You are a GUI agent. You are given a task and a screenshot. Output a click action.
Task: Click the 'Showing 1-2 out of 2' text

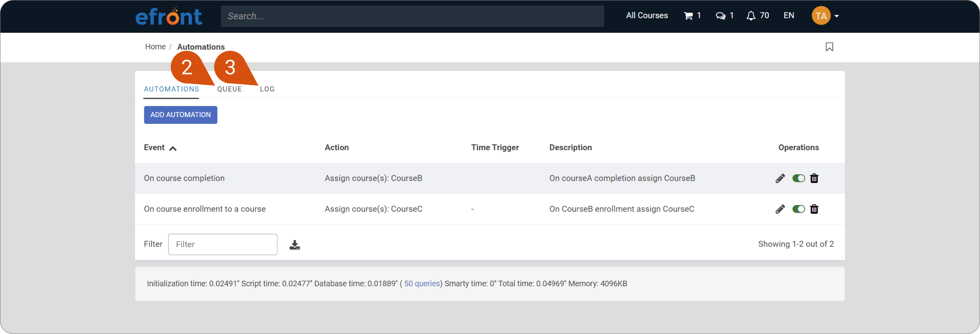pos(796,244)
